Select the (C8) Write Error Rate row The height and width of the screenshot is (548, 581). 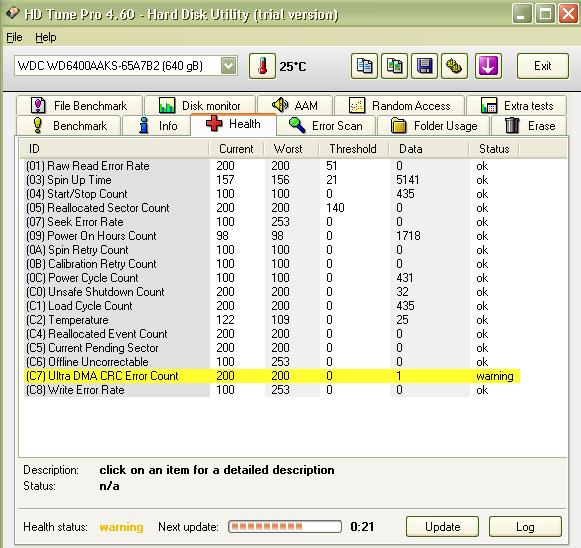tap(272, 390)
